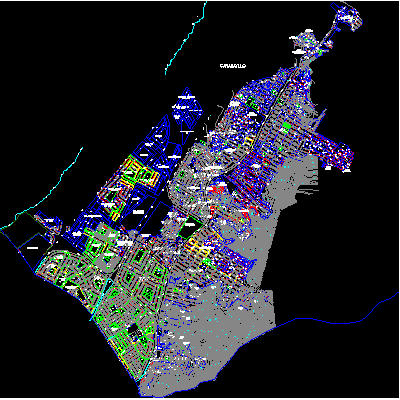Viewport: 400px width, 400px height.
Task: Click the solid green filled square block
Action: (x=286, y=126)
